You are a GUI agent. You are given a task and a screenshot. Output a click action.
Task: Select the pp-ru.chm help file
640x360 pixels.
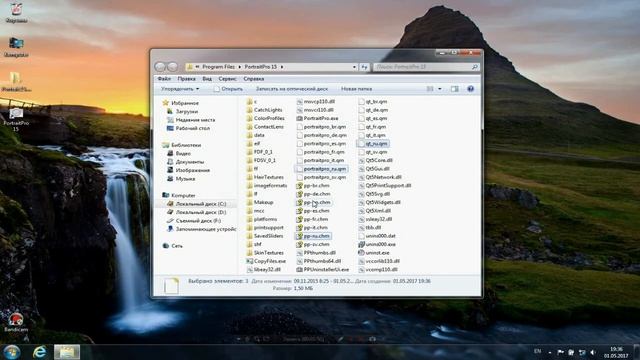[x=313, y=236]
